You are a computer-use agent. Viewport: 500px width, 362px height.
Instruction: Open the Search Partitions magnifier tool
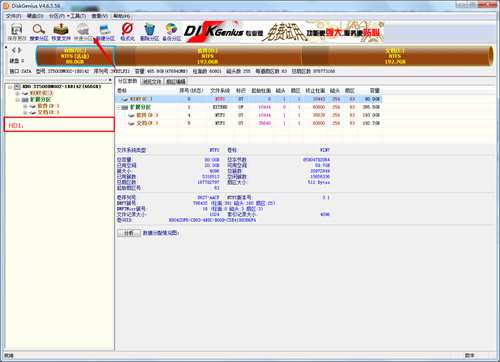(x=39, y=32)
